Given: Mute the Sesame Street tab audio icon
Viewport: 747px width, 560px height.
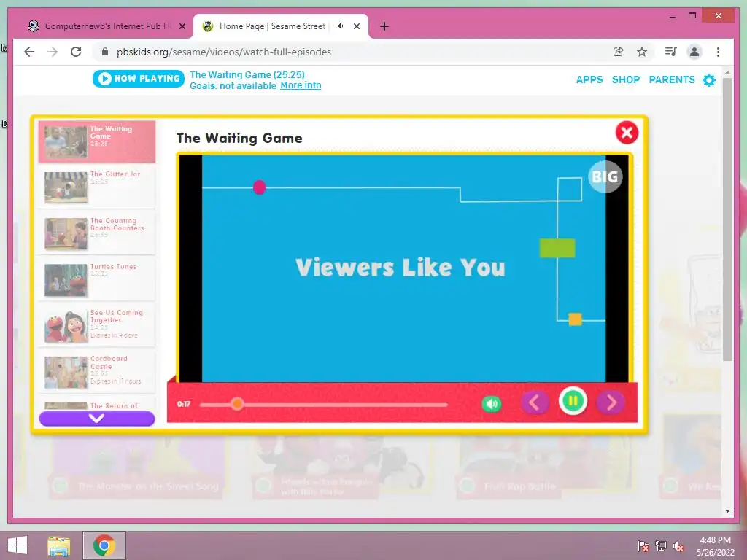Looking at the screenshot, I should point(341,26).
